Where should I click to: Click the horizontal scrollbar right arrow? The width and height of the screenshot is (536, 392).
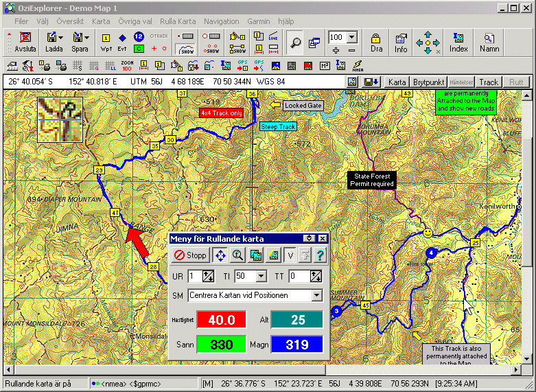pos(515,369)
